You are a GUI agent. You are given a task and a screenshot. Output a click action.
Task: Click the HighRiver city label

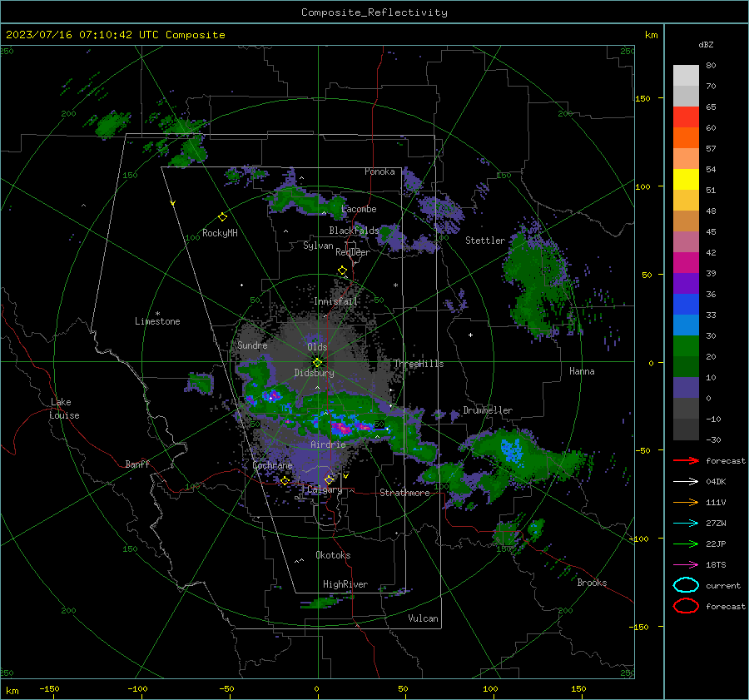[x=345, y=585]
